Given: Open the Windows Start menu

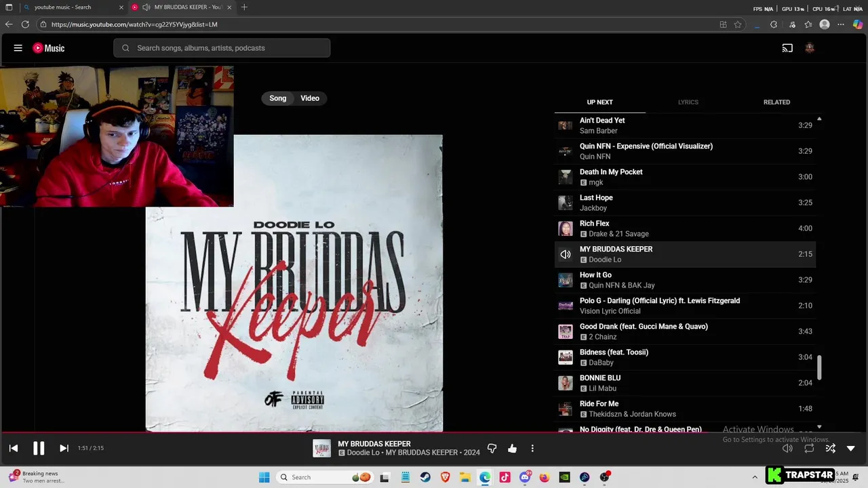Looking at the screenshot, I should coord(264,477).
